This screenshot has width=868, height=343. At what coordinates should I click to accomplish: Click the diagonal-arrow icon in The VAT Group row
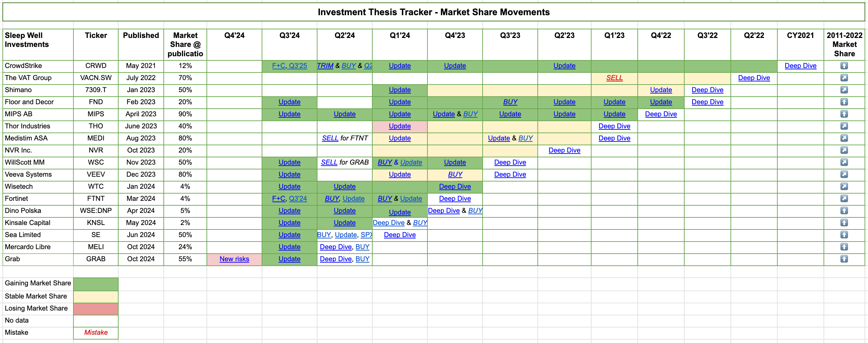coord(844,78)
